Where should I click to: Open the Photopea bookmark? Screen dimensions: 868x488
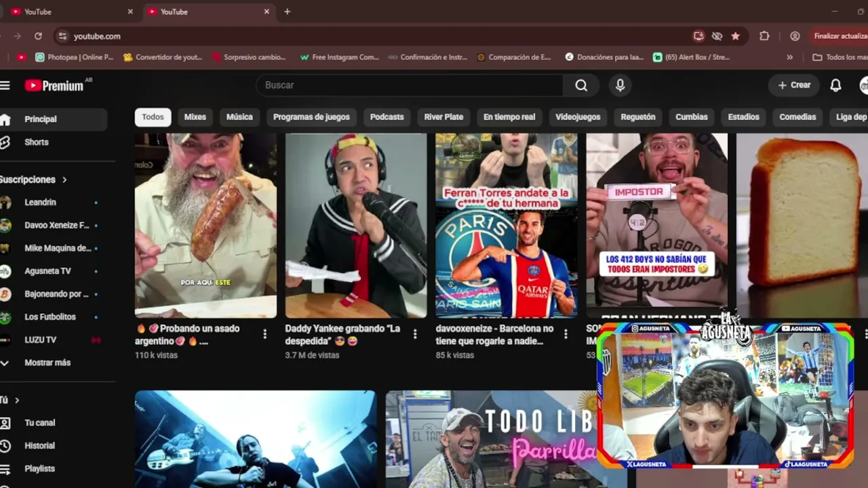75,57
